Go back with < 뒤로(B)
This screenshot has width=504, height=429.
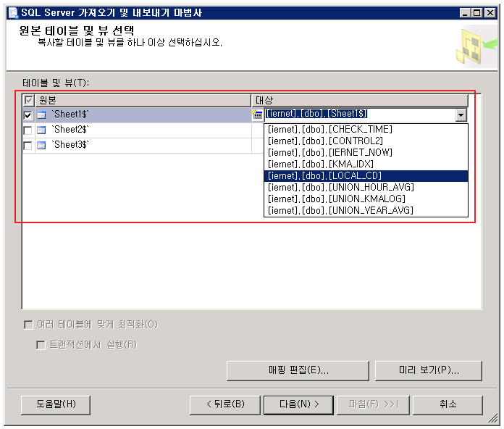pyautogui.click(x=225, y=404)
